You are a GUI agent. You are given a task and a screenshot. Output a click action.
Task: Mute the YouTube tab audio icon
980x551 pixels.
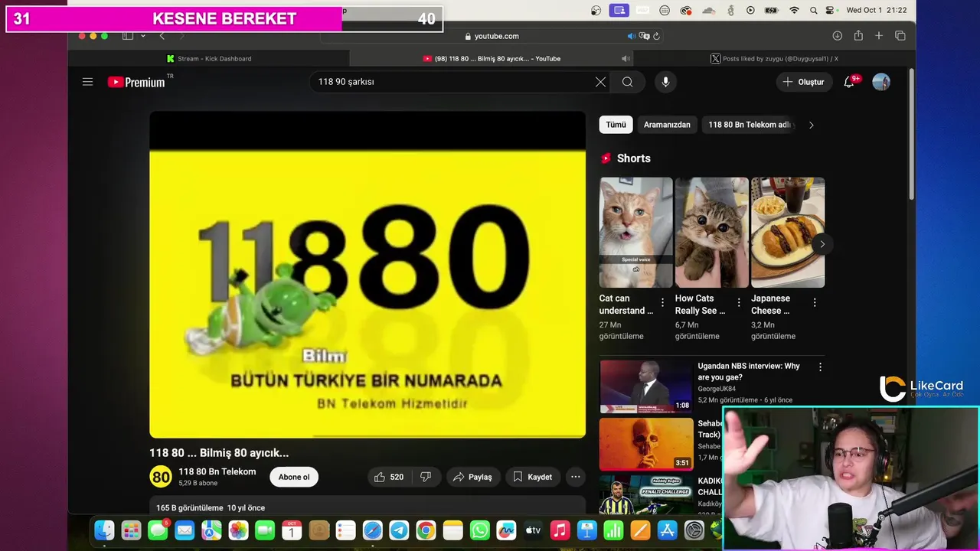click(x=626, y=58)
